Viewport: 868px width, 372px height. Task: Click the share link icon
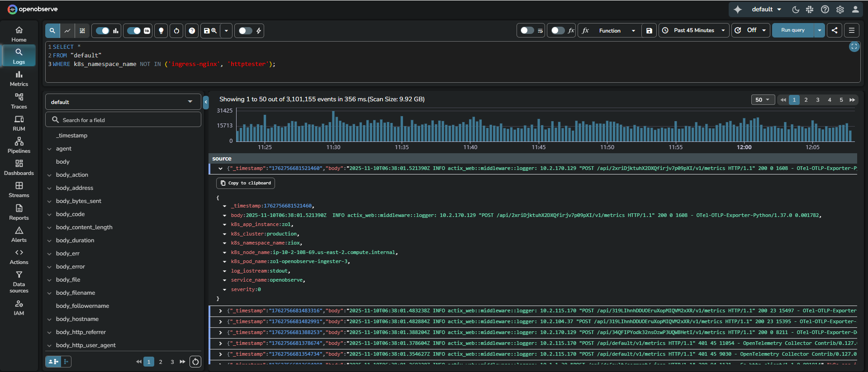pyautogui.click(x=835, y=30)
